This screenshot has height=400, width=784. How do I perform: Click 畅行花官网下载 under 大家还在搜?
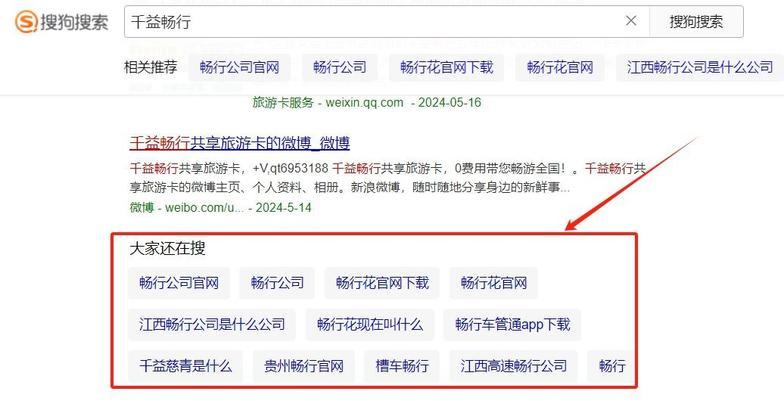point(382,283)
